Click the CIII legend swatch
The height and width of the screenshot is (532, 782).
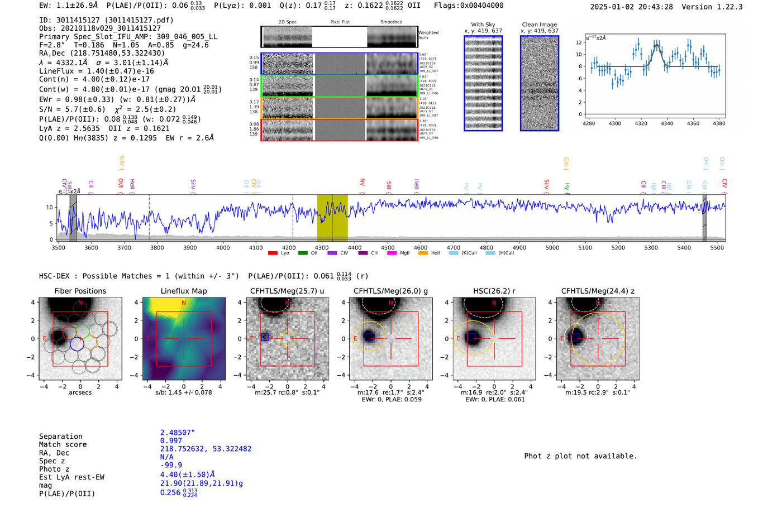(x=363, y=253)
